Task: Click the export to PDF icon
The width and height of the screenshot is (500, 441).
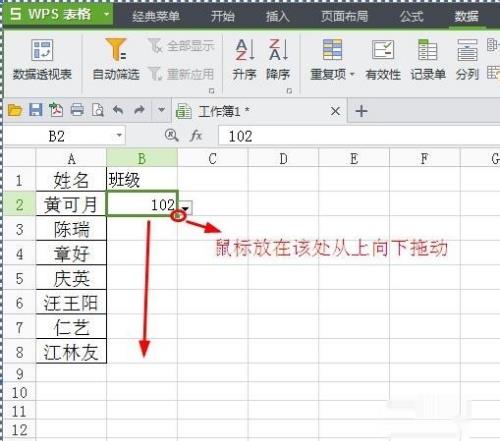Action: point(56,110)
